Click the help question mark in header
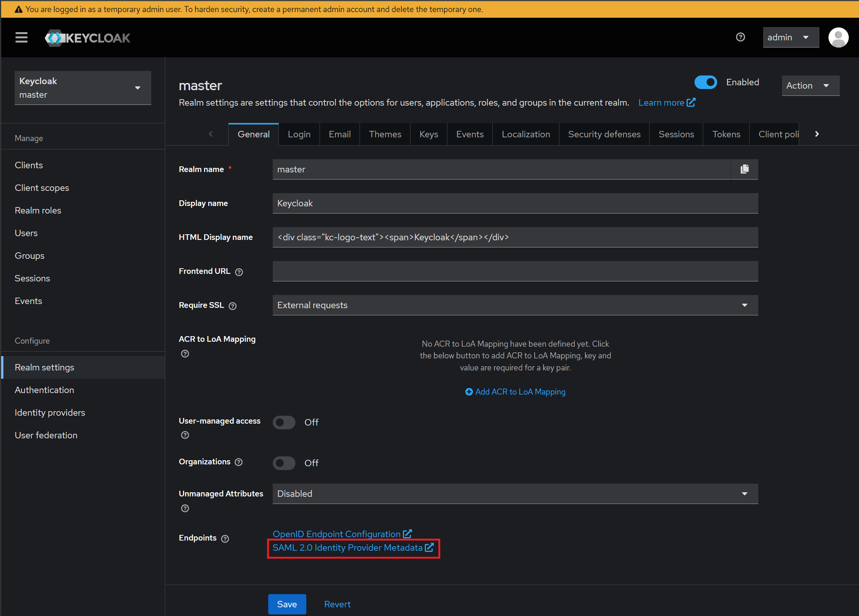The height and width of the screenshot is (616, 859). (740, 37)
